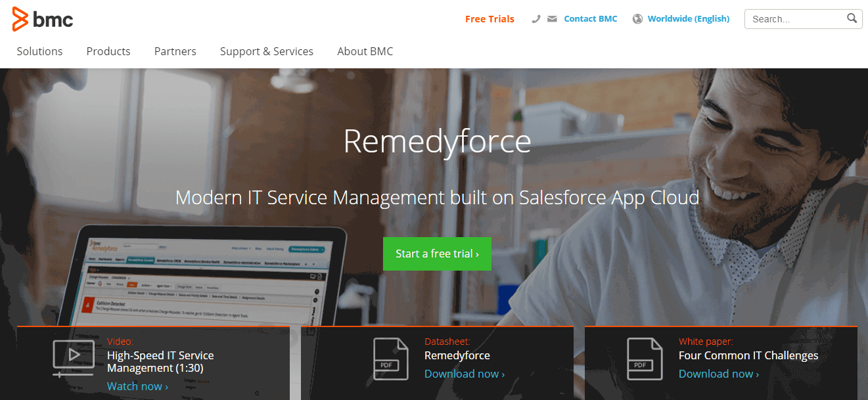
Task: Click the PDF icon for the White paper
Action: [x=645, y=359]
